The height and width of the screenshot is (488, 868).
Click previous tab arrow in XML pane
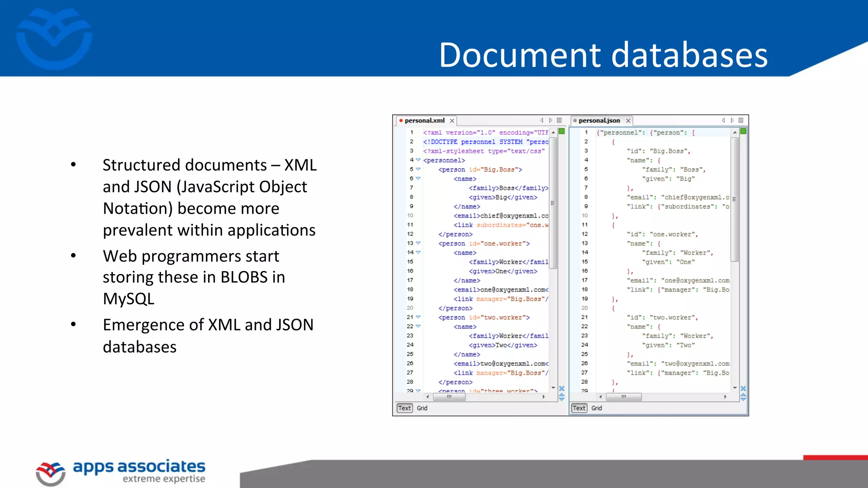point(542,120)
